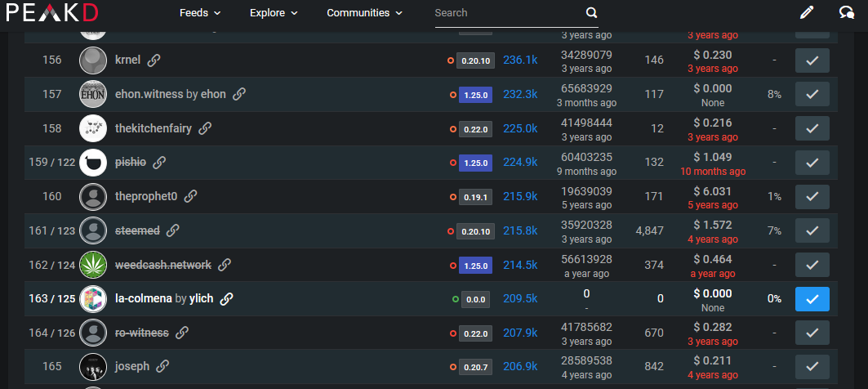Click rank 163 / 125 cell

tap(52, 299)
